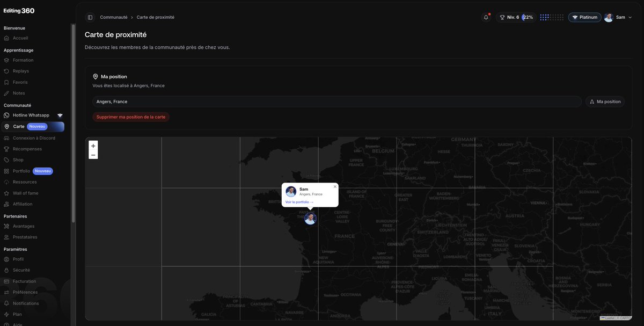Open Accueil page
The width and height of the screenshot is (644, 326).
[20, 38]
